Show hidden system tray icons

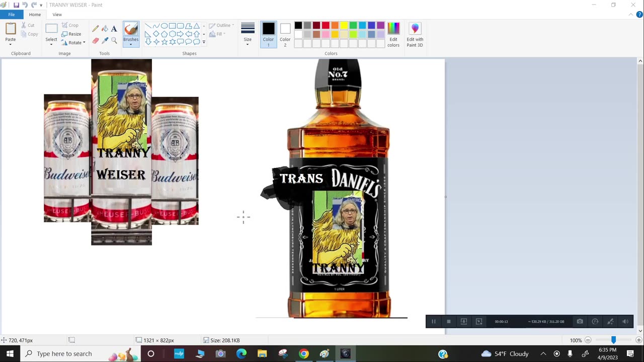point(543,354)
